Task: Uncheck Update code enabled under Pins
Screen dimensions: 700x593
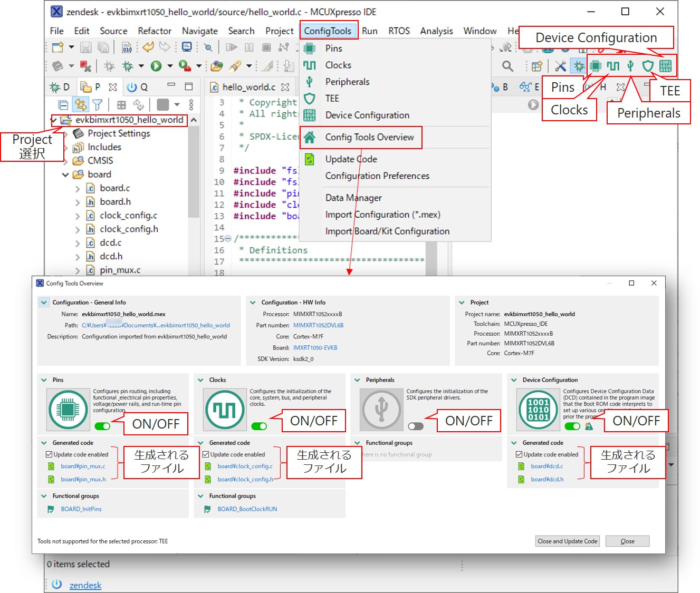Action: [x=49, y=454]
